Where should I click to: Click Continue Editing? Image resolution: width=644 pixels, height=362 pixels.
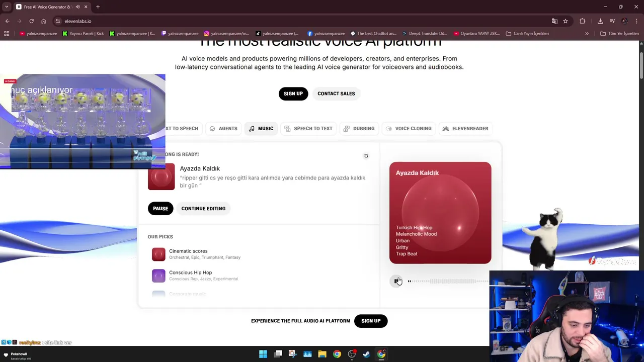[203, 209]
